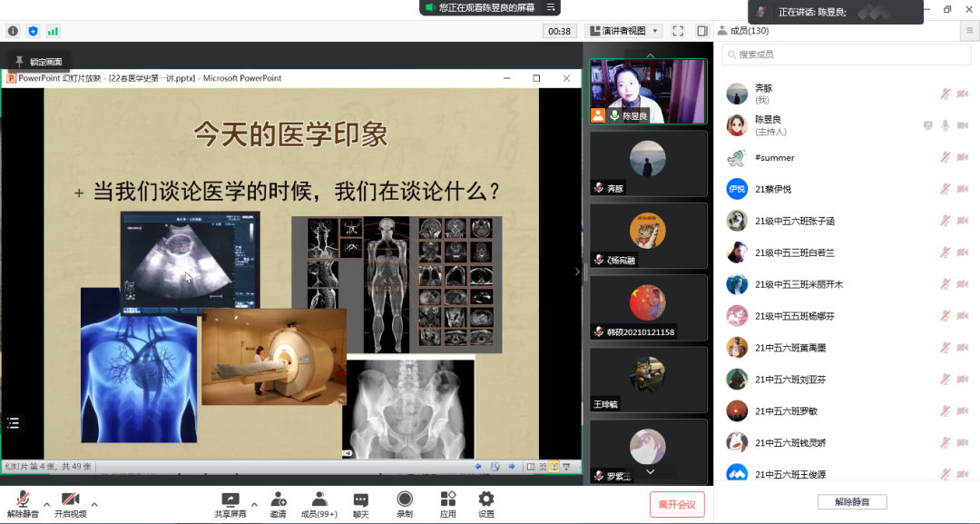
Task: Click the red 离开会议 button
Action: pos(677,505)
